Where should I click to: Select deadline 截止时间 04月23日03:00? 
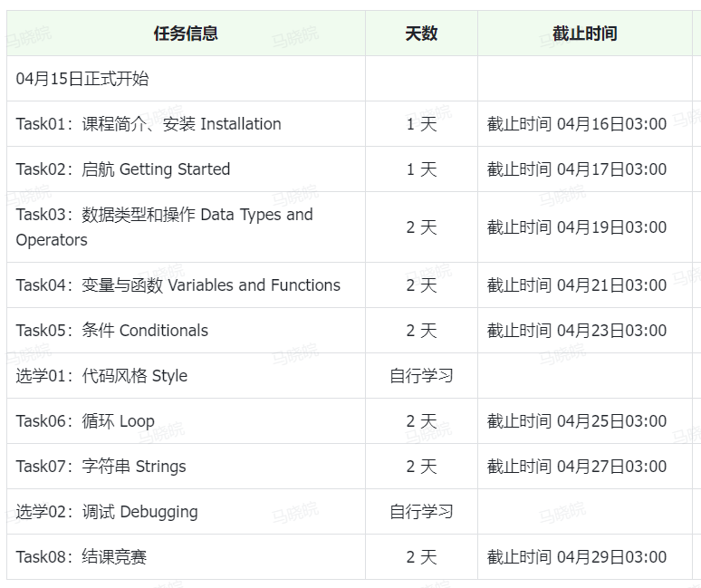(585, 331)
